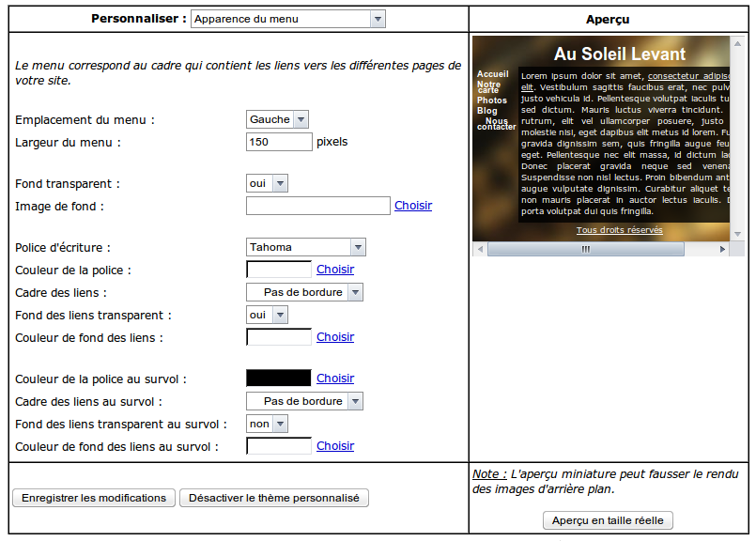
Task: Click Nous contacter in the preview menu
Action: coord(496,124)
